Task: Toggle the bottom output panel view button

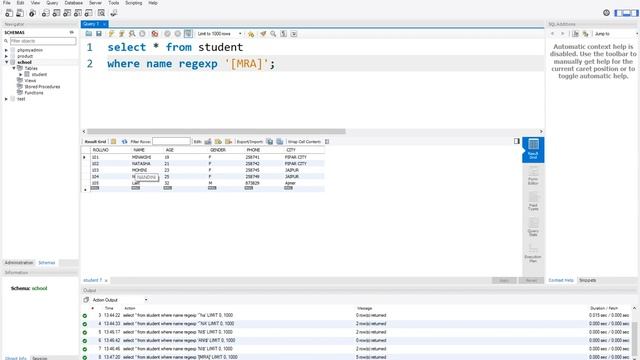Action: coord(626,13)
